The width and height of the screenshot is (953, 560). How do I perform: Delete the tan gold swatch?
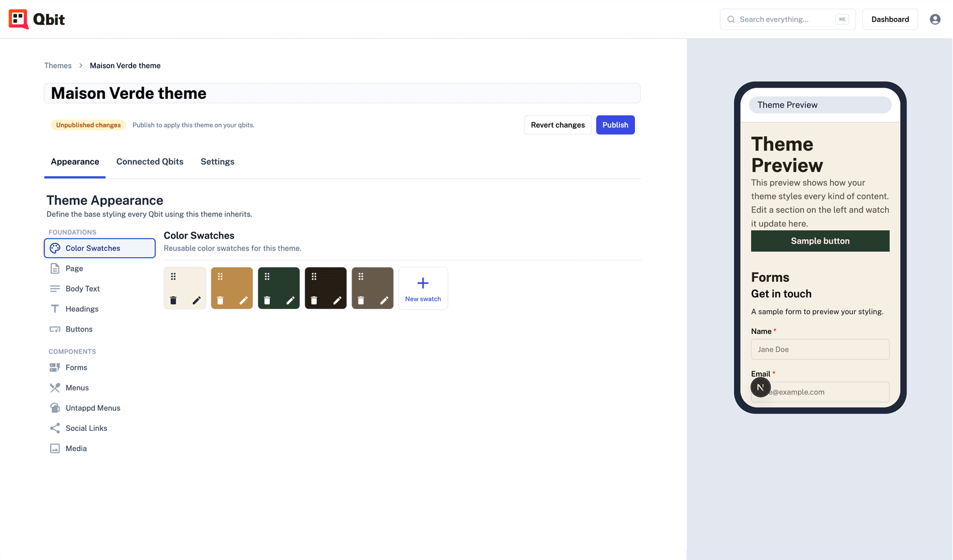[220, 301]
